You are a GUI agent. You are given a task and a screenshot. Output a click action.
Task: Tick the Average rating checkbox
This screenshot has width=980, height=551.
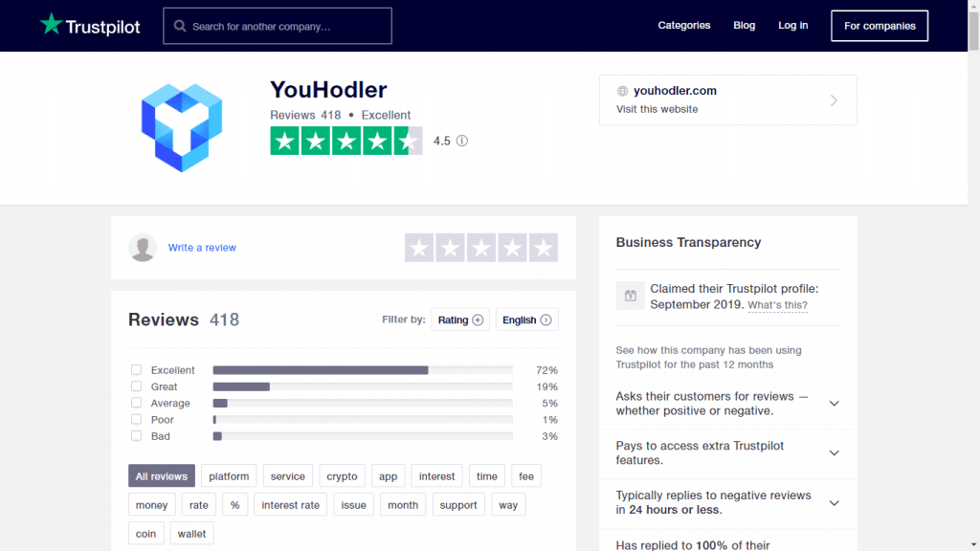click(x=136, y=403)
